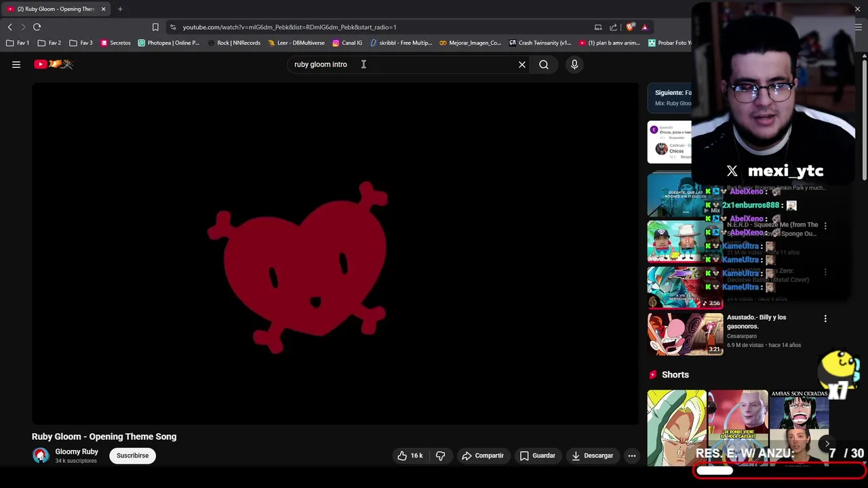Open options for N.E.R.D Squeeze Me video
Viewport: 868px width, 488px height.
pos(825,226)
